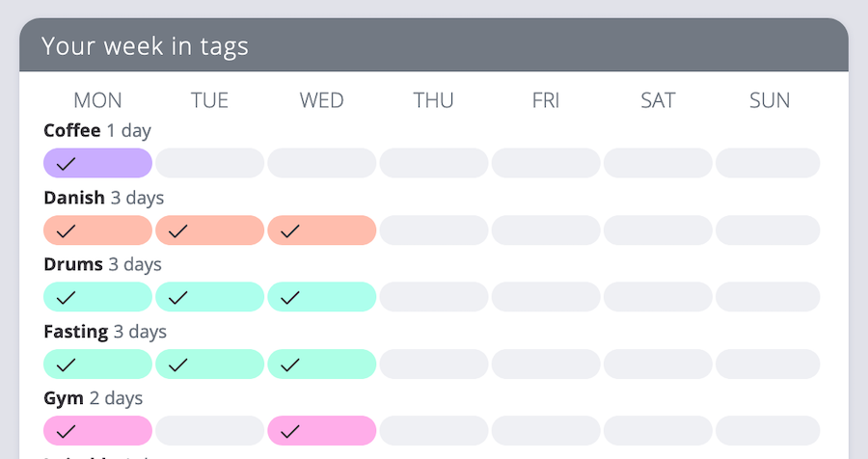Uncheck Gym tag for Wednesday
The width and height of the screenshot is (868, 459).
(x=321, y=431)
